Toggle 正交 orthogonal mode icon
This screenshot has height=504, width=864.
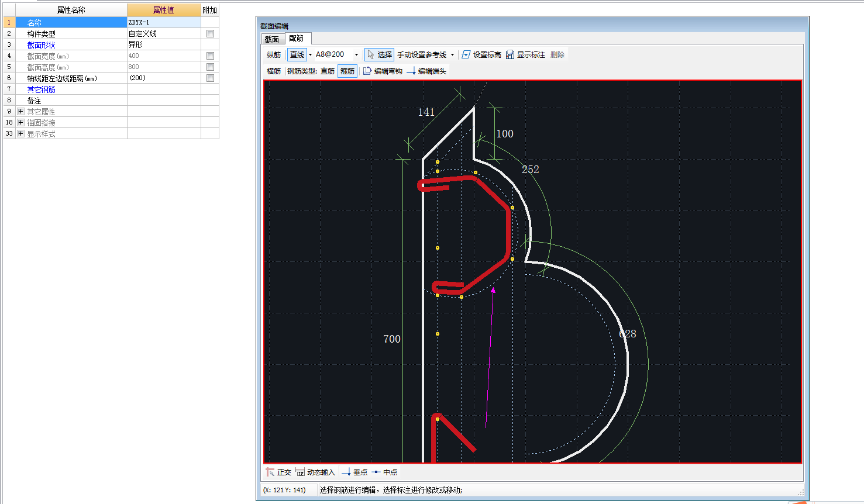[x=270, y=472]
